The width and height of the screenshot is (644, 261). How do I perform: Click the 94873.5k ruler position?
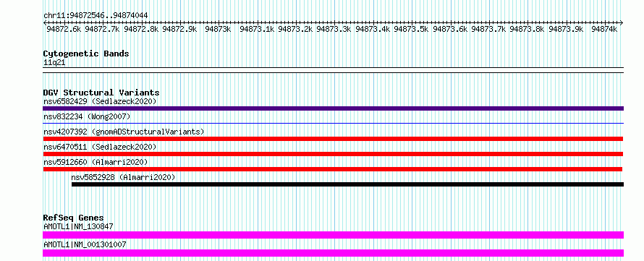pyautogui.click(x=411, y=29)
